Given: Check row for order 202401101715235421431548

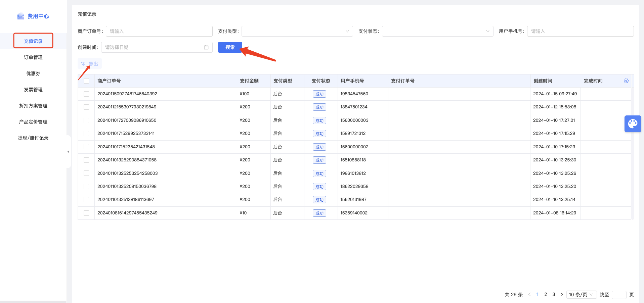Looking at the screenshot, I should click(86, 147).
